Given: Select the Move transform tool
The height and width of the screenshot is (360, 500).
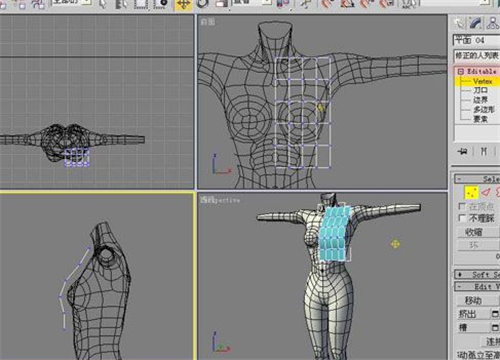Looking at the screenshot, I should pyautogui.click(x=183, y=5).
